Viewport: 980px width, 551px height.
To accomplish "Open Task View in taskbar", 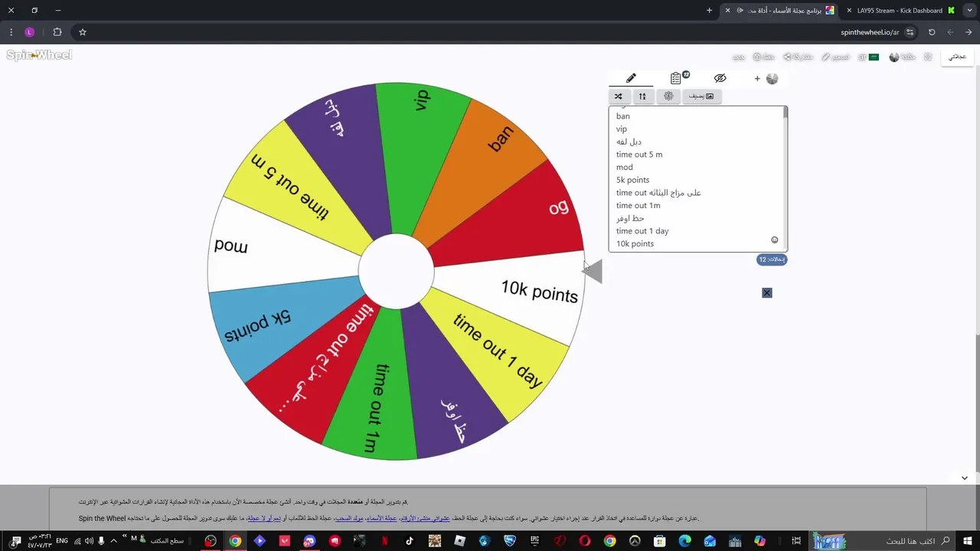I will 796,541.
